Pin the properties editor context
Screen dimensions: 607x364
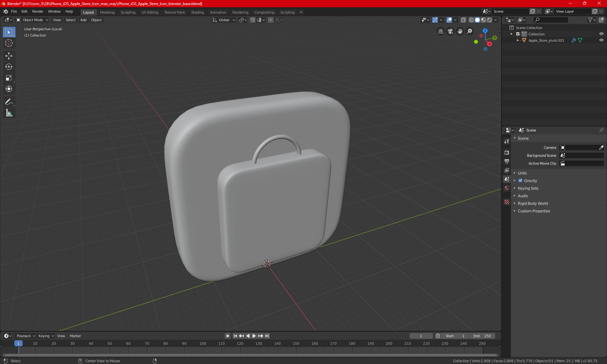(x=601, y=130)
